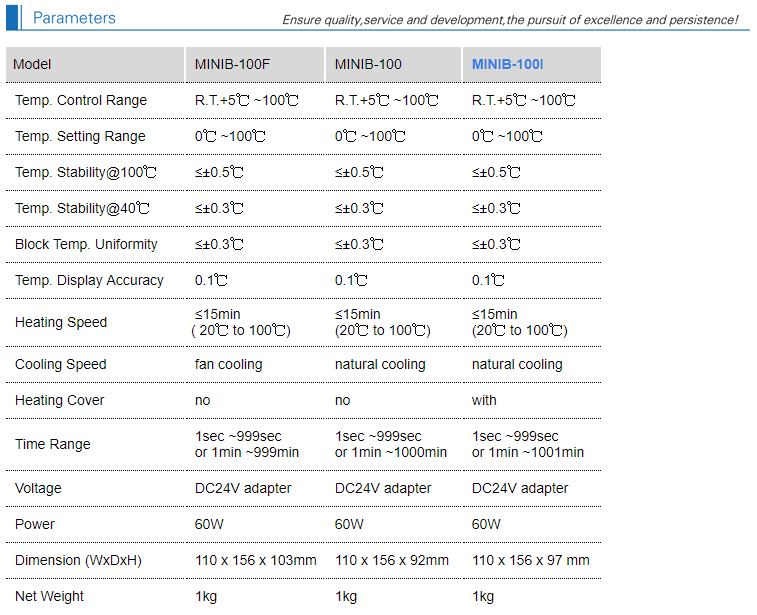Click the Time Range row label

tap(53, 444)
